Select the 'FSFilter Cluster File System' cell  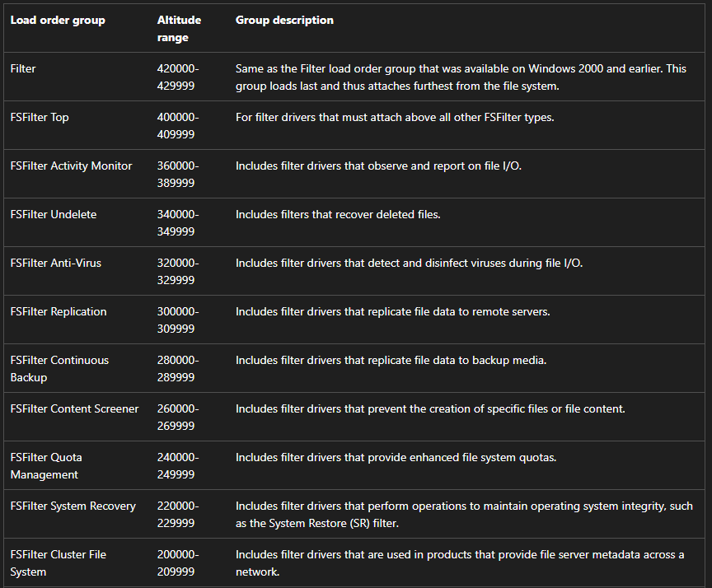(x=59, y=562)
